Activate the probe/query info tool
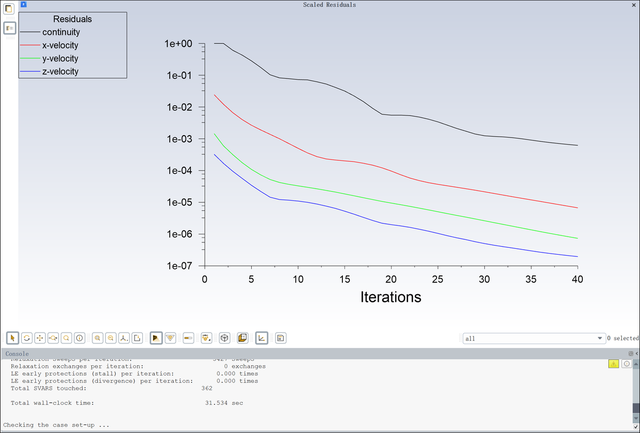Image resolution: width=640 pixels, height=433 pixels. tap(80, 338)
